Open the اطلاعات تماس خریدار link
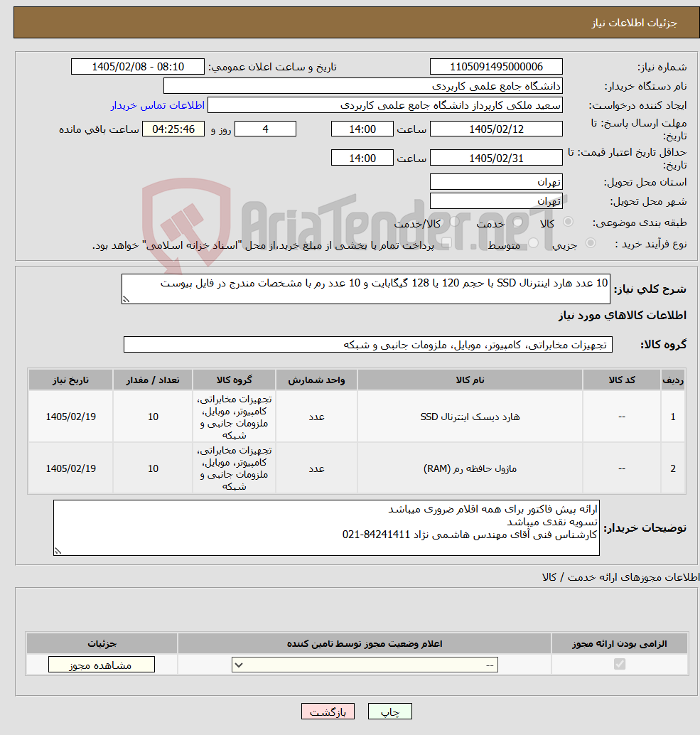700x735 pixels. coord(158,105)
